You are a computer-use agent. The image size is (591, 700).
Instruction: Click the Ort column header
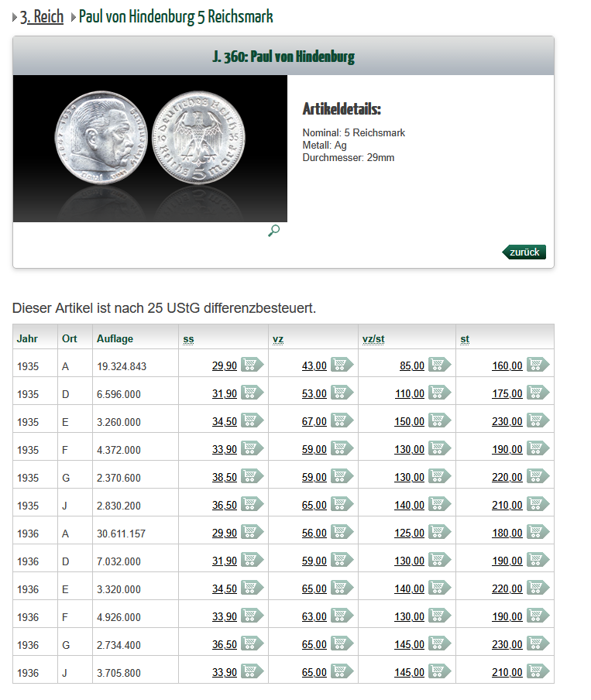(69, 339)
